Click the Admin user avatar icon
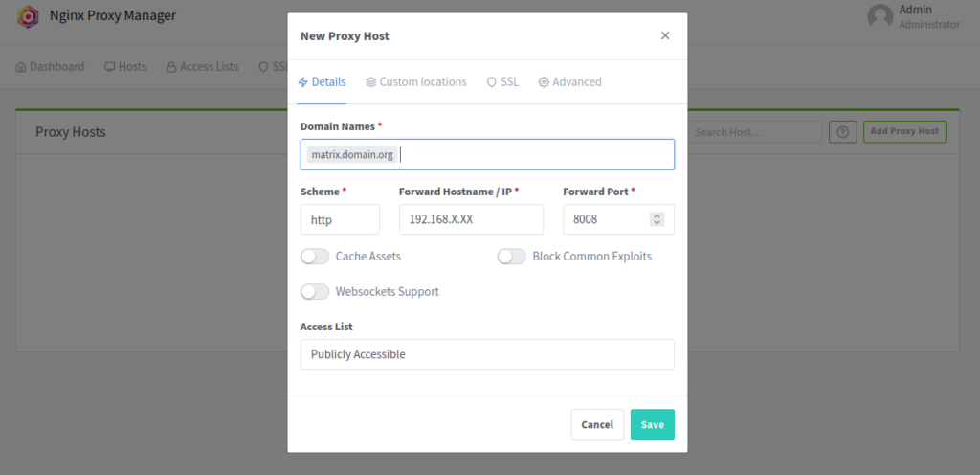Viewport: 980px width, 475px height. point(880,16)
